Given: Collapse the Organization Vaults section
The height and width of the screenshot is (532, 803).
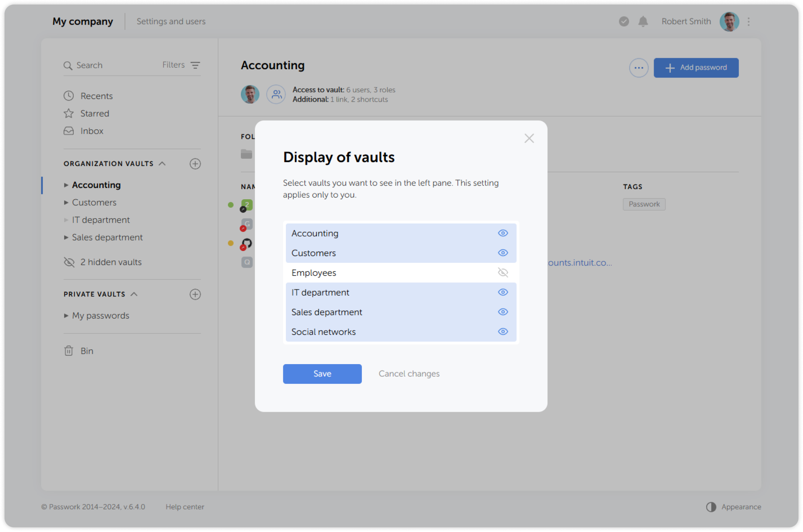Looking at the screenshot, I should tap(163, 163).
